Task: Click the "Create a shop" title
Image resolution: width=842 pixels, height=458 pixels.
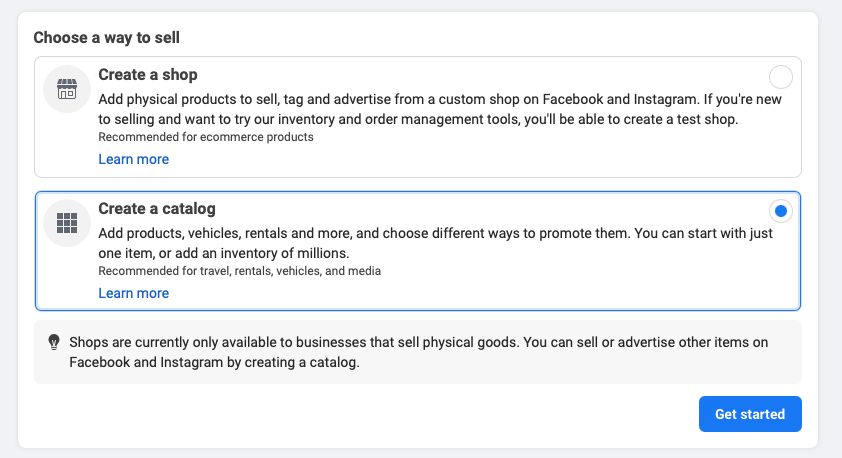Action: (x=147, y=75)
